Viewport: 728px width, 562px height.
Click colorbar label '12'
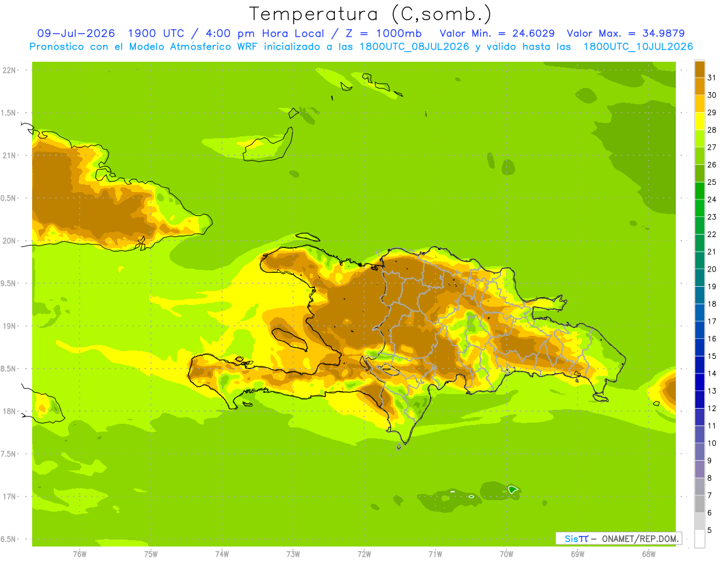[x=712, y=409]
